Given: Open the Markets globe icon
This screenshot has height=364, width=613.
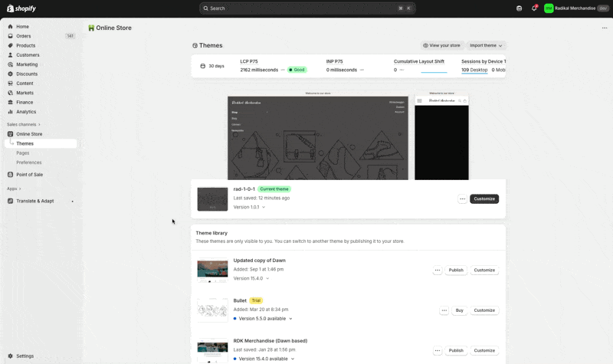Looking at the screenshot, I should point(10,93).
